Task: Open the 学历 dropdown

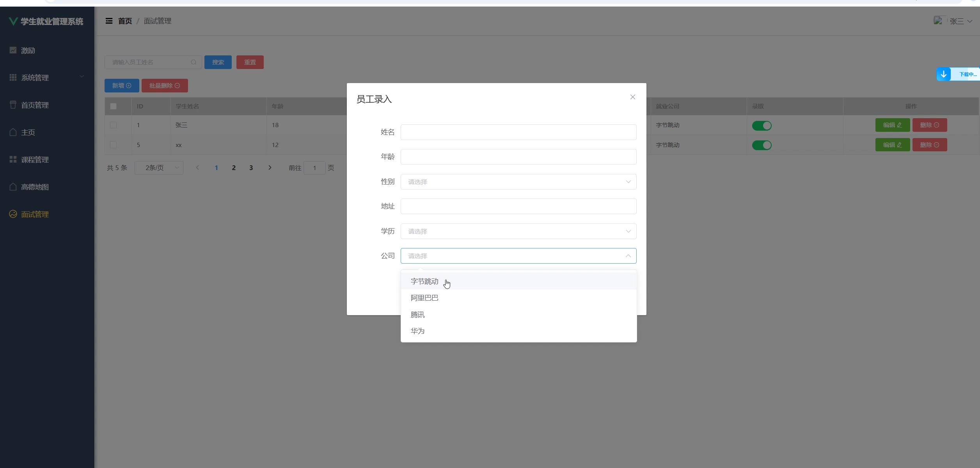Action: pyautogui.click(x=518, y=231)
